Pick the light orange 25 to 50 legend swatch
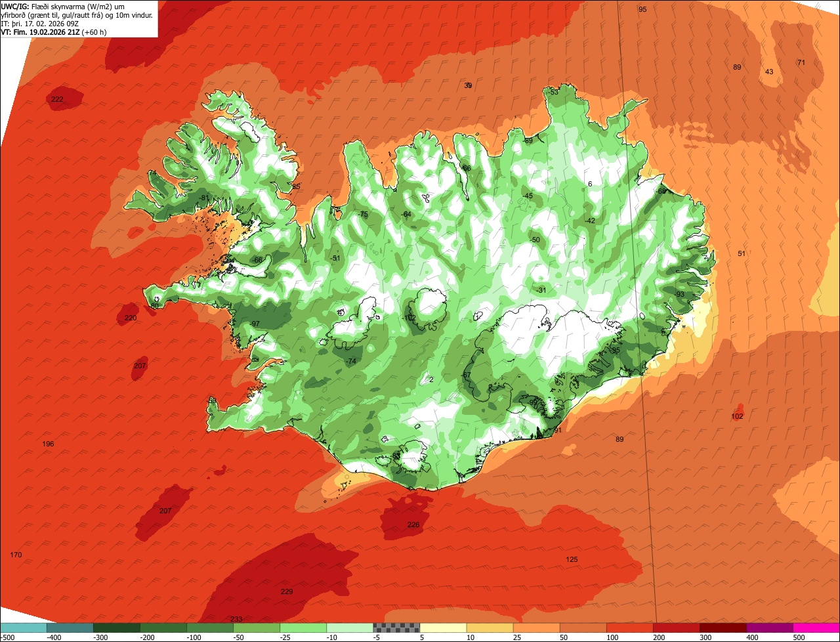This screenshot has width=840, height=642. point(536,628)
